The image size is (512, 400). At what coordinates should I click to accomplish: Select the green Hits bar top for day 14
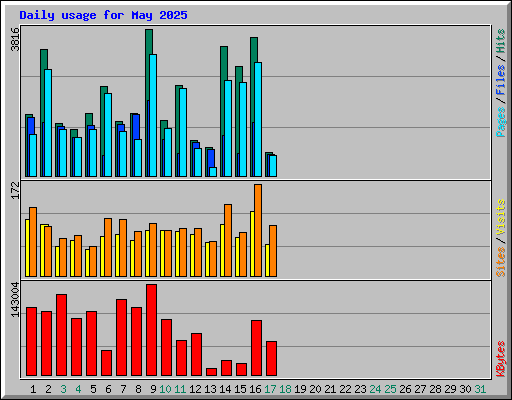[x=224, y=63]
